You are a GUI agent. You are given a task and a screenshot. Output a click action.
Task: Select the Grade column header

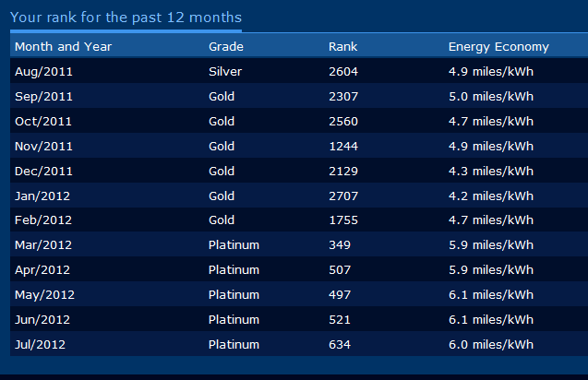pyautogui.click(x=226, y=47)
